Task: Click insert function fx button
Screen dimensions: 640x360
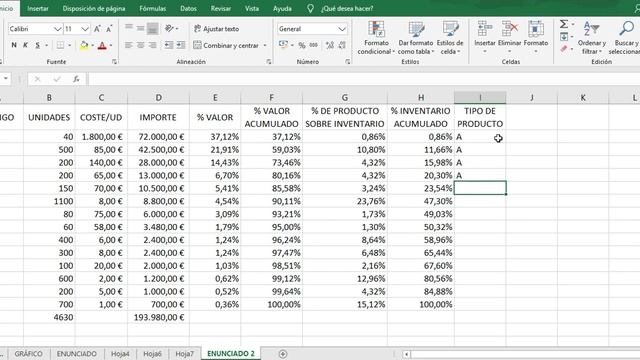Action: (76, 79)
